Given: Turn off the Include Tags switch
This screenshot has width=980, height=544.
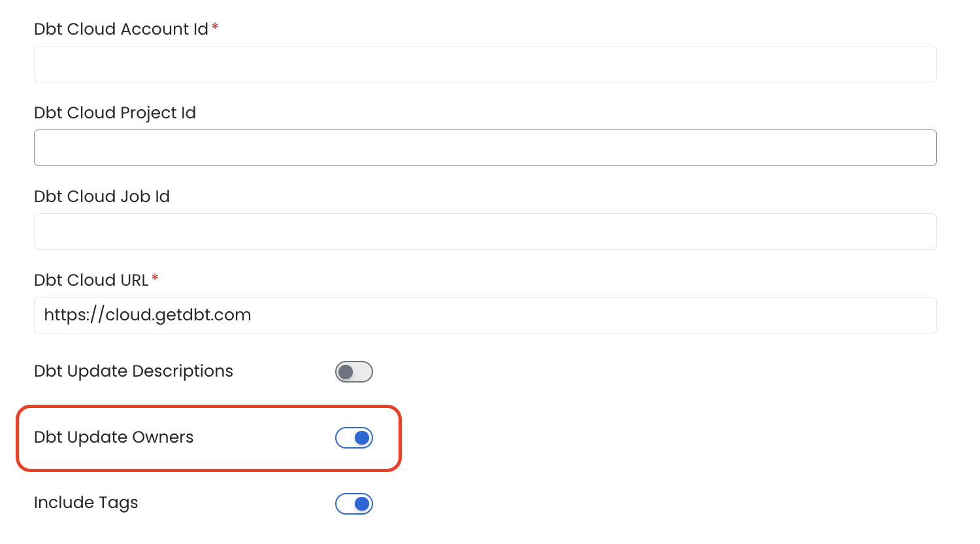Looking at the screenshot, I should (x=354, y=504).
